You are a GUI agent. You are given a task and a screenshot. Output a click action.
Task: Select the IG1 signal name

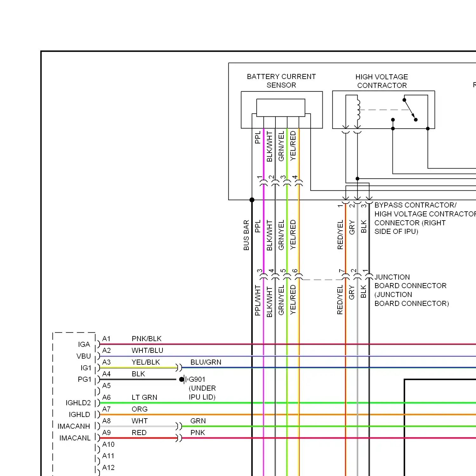(86, 368)
